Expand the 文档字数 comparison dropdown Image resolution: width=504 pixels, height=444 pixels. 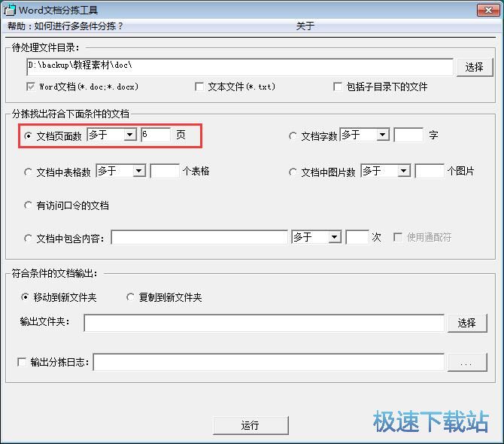click(x=383, y=135)
